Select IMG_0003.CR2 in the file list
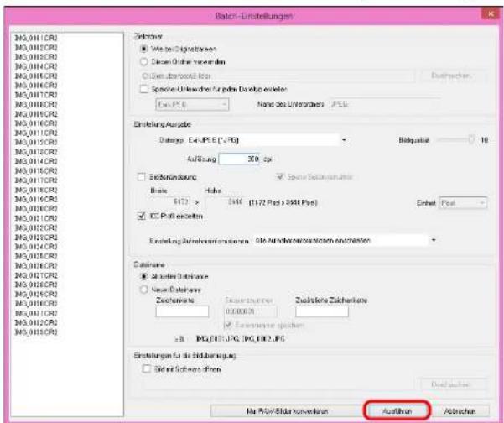 36,57
